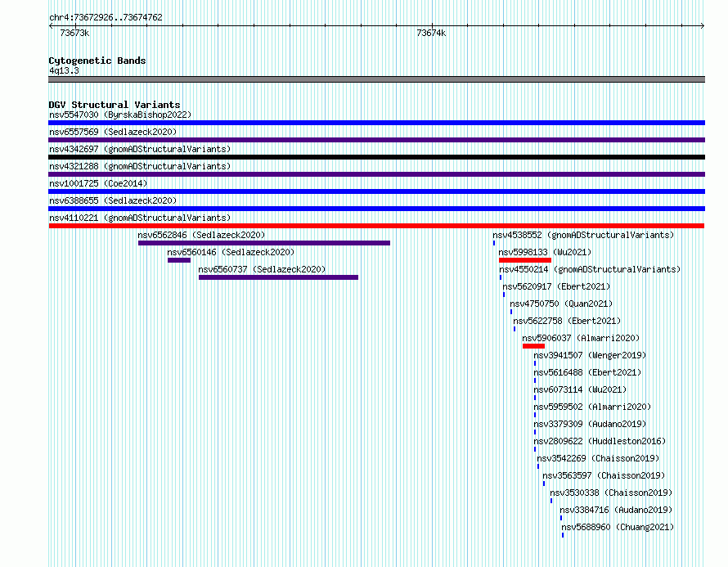Open nsv4538552 (gnomADStructuralVariants) label

[583, 235]
